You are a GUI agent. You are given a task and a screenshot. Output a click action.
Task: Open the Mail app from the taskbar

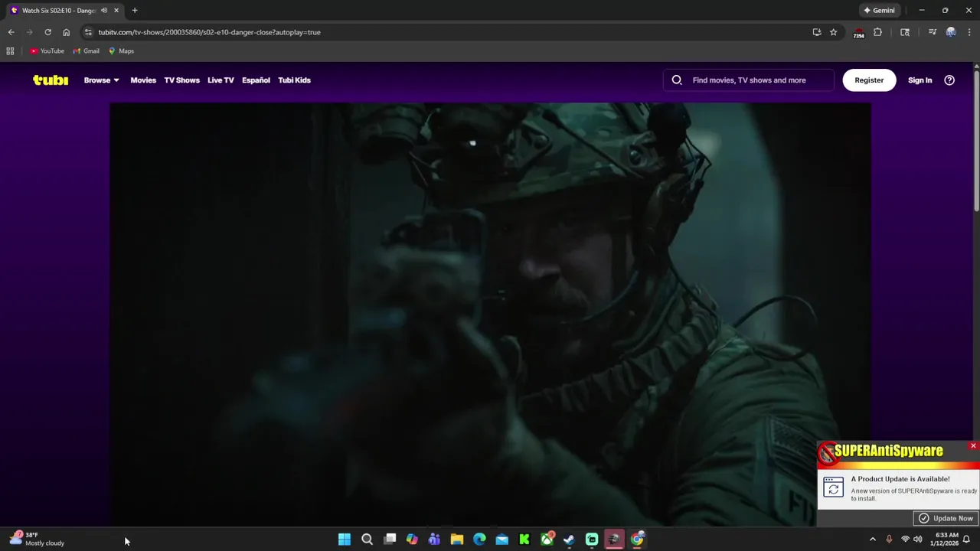(501, 540)
